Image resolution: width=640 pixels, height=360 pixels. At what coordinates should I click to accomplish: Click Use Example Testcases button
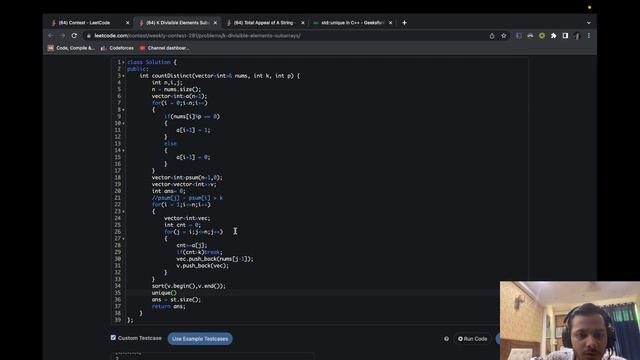tap(200, 339)
